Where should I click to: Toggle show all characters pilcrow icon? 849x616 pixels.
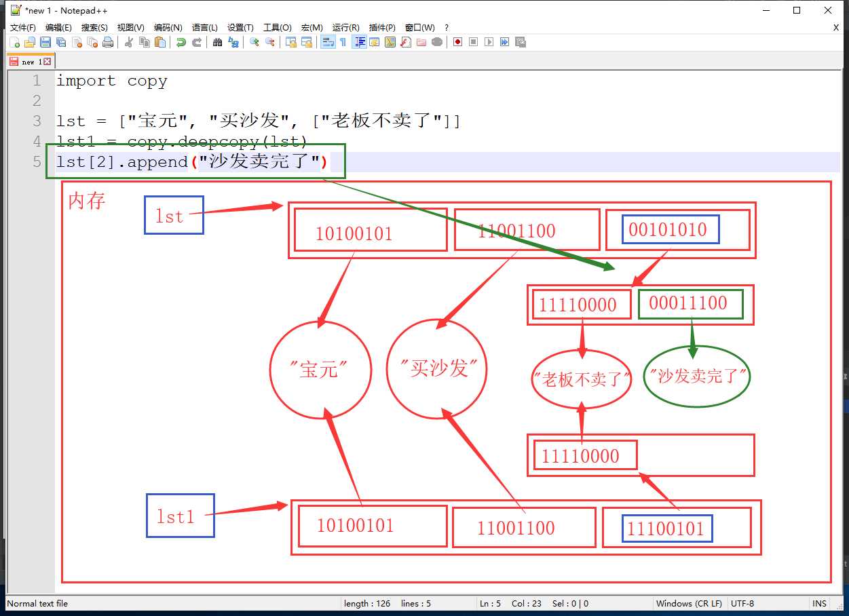tap(343, 42)
